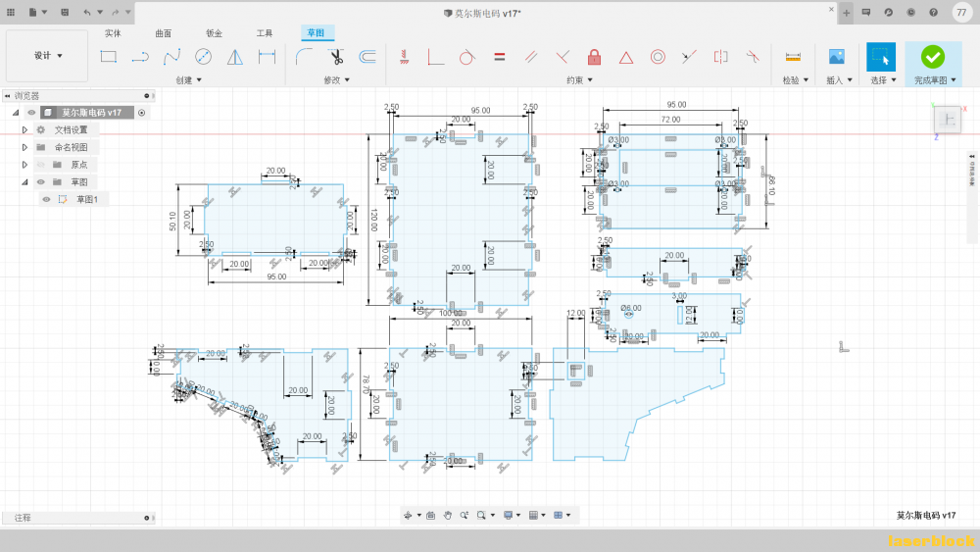980x552 pixels.
Task: Open the 创建 dropdown menu
Action: click(x=189, y=80)
